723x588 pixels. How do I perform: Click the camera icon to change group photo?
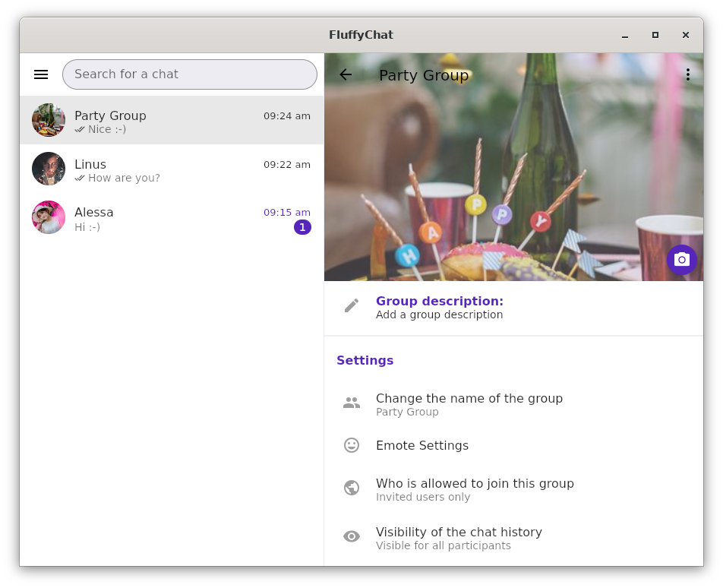pos(681,260)
